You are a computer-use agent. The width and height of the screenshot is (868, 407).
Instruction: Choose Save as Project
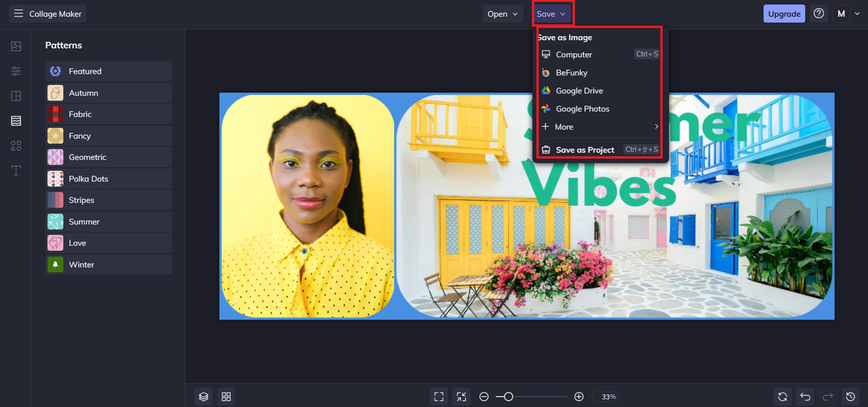pos(600,150)
